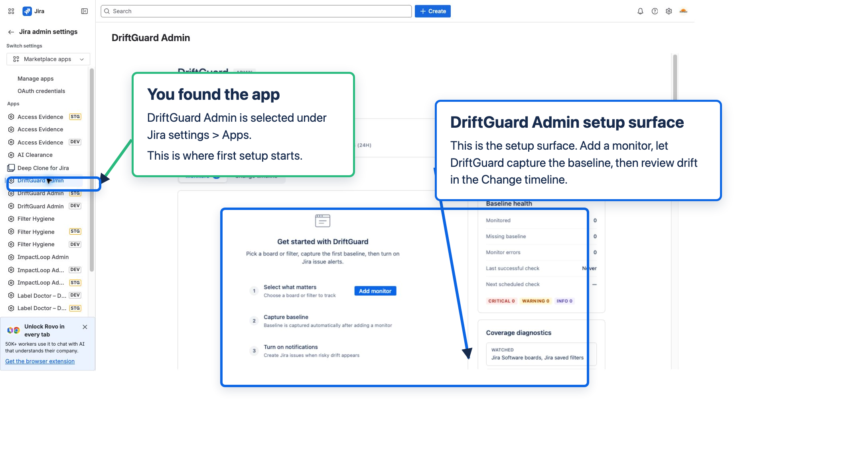The image size is (868, 463).
Task: Click the Missing baseline row label
Action: point(506,236)
